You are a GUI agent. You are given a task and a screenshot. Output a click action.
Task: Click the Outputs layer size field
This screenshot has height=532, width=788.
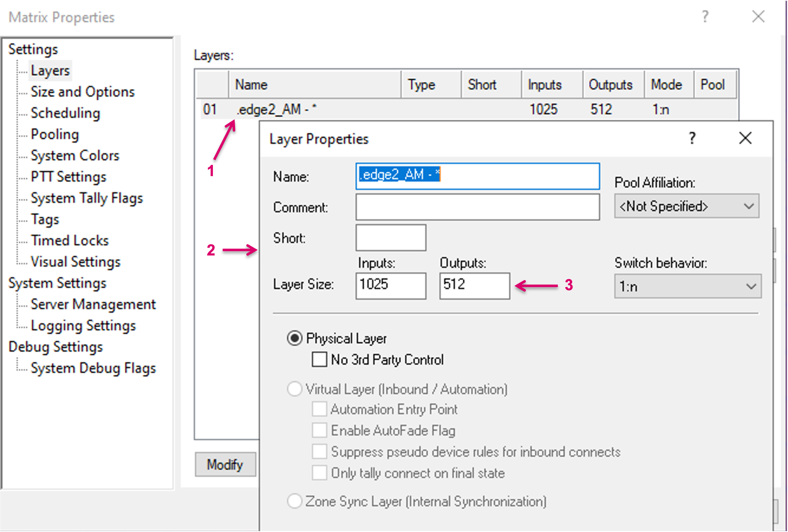point(474,286)
